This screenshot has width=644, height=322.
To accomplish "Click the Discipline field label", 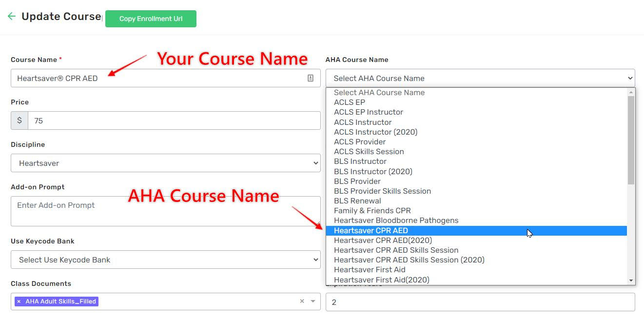I will point(28,144).
